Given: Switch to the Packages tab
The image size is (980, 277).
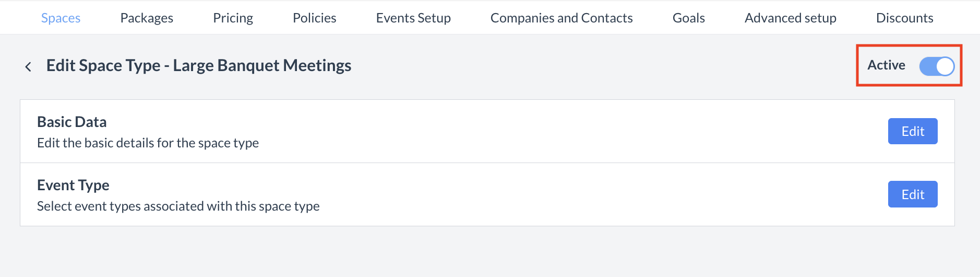Looking at the screenshot, I should [x=147, y=18].
